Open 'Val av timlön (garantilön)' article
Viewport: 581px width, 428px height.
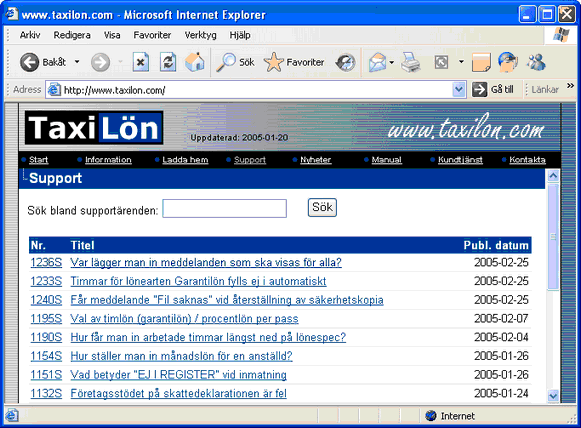[184, 319]
